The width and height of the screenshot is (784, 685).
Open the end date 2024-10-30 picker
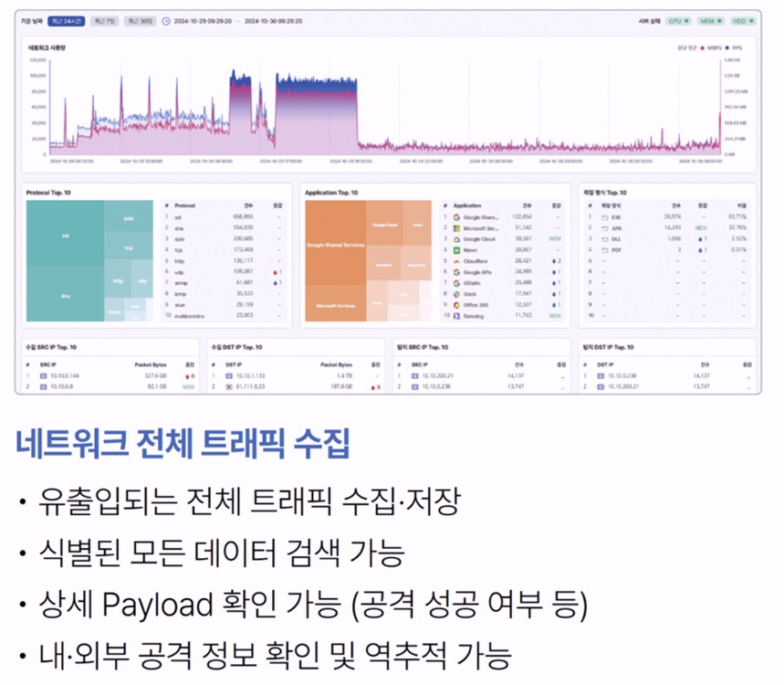[273, 21]
